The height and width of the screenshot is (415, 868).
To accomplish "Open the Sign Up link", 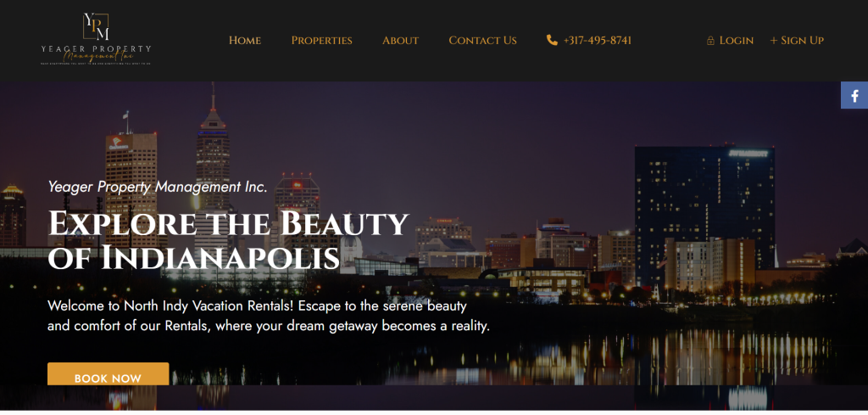I will tap(802, 41).
